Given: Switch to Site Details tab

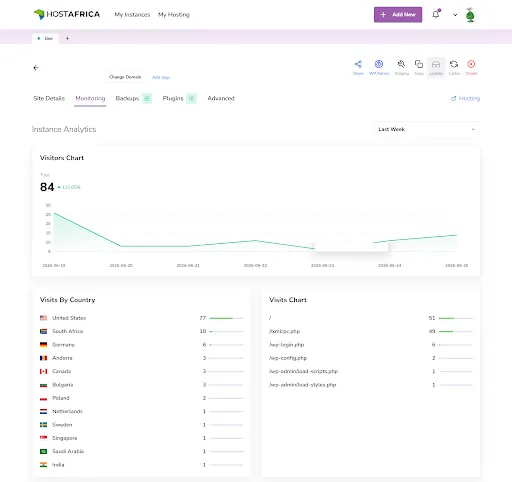Looking at the screenshot, I should [x=49, y=98].
